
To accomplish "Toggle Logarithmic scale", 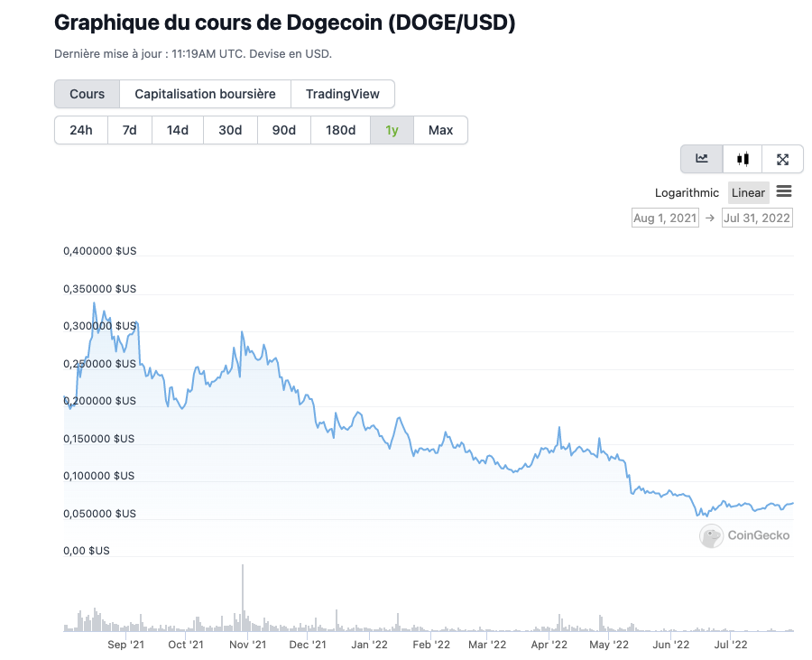I will point(687,192).
